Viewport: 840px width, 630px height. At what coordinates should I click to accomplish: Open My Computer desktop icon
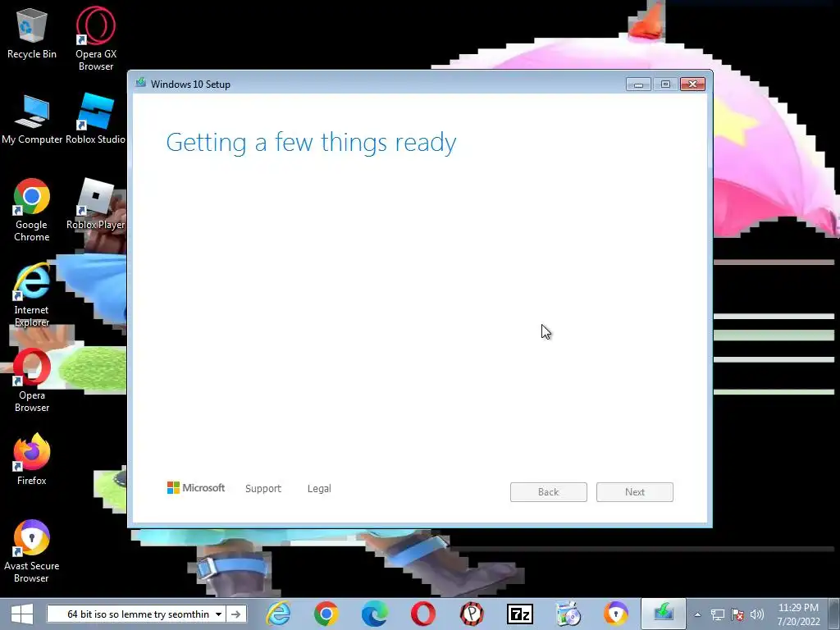[x=32, y=119]
